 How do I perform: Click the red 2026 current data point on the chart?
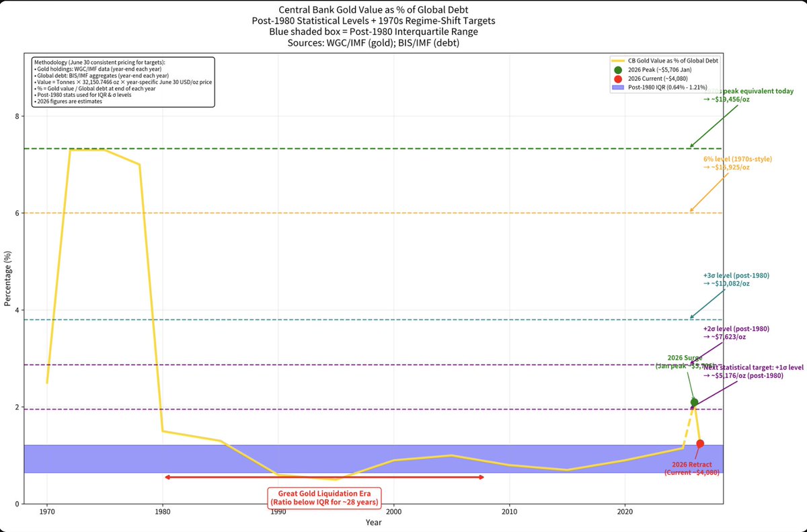[700, 443]
